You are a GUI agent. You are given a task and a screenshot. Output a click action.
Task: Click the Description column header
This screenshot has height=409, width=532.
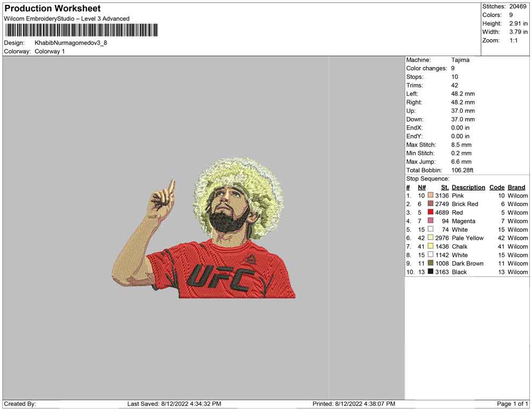pyautogui.click(x=469, y=187)
